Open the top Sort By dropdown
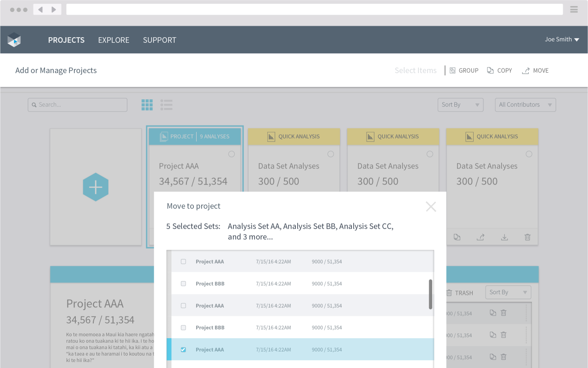Screen dimensions: 588x368 point(460,105)
